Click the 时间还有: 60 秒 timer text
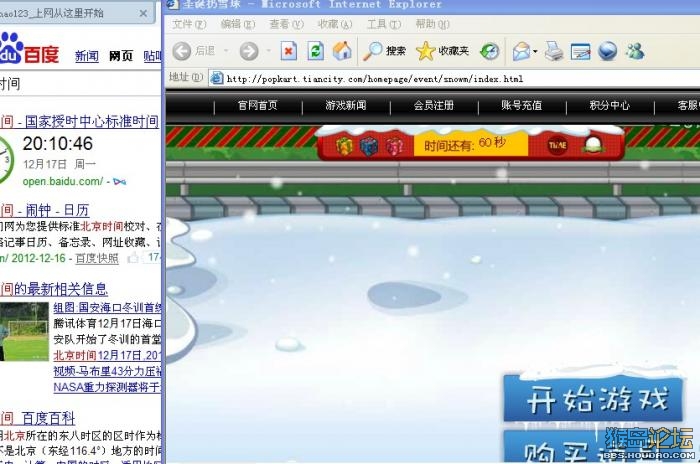Screen dimensions: 700x464 coord(465,144)
